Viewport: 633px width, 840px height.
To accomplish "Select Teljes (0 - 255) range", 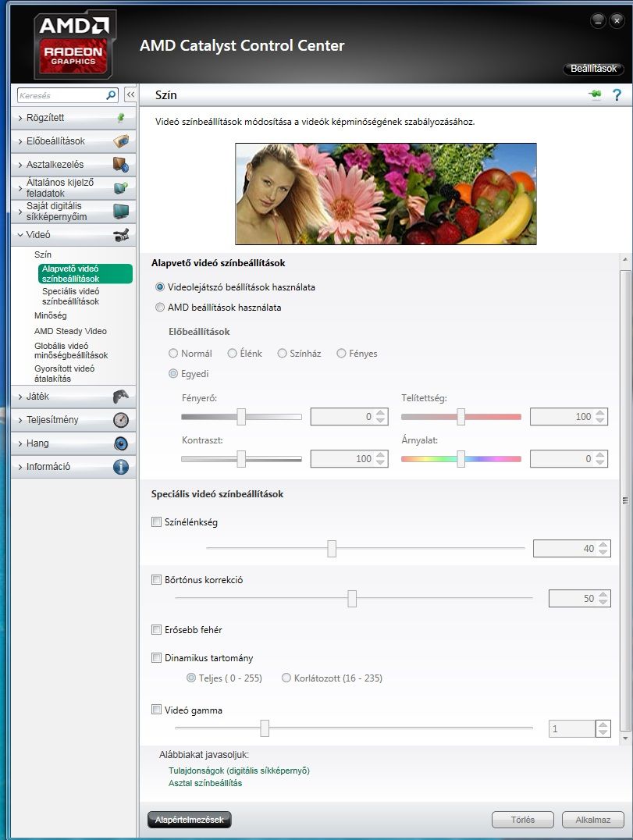I will pyautogui.click(x=190, y=678).
